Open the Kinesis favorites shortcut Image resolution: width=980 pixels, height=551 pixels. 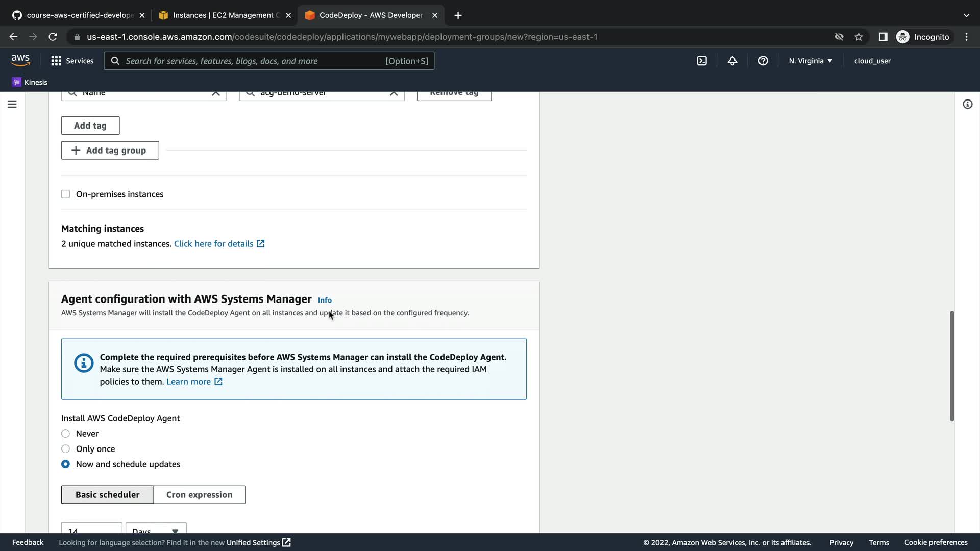click(x=30, y=82)
